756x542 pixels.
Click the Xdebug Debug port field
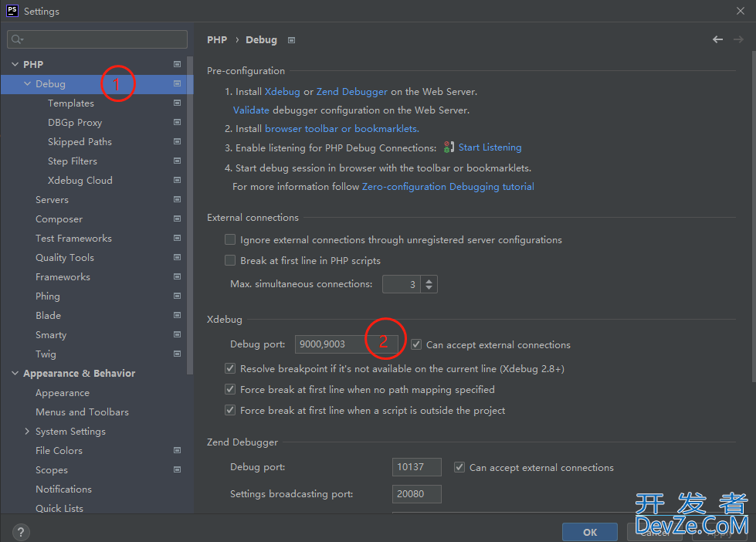tap(346, 344)
